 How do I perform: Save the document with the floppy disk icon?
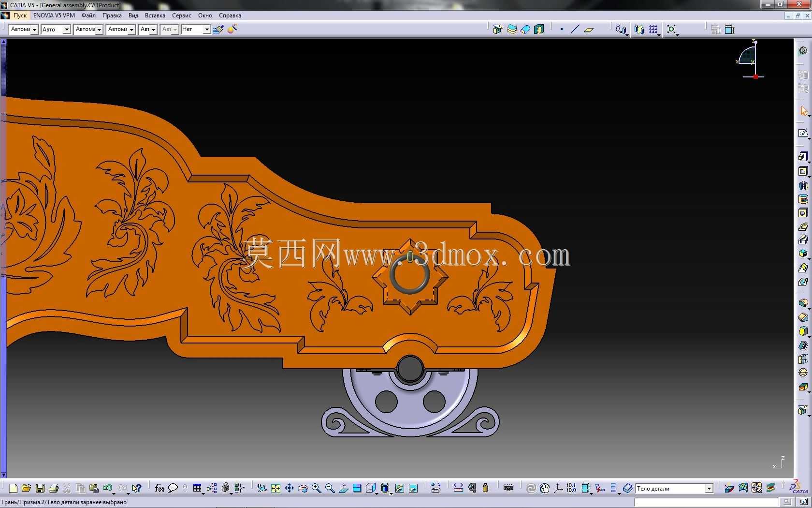[40, 489]
